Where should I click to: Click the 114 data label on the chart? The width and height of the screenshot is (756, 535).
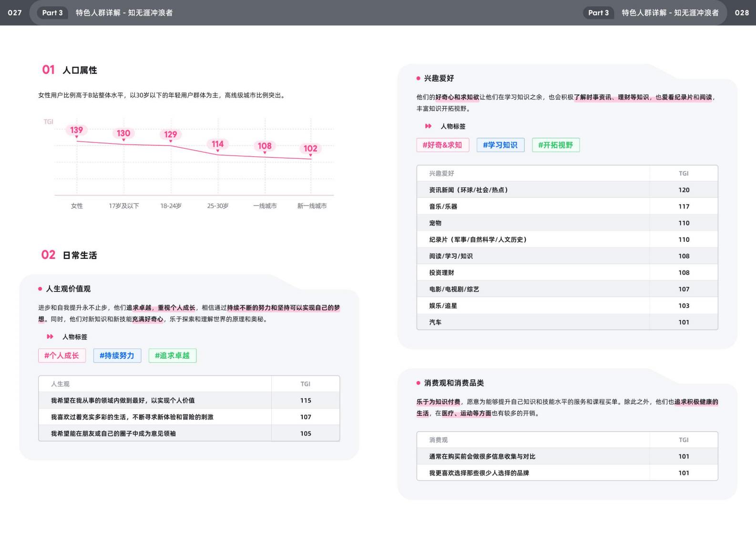coord(218,144)
